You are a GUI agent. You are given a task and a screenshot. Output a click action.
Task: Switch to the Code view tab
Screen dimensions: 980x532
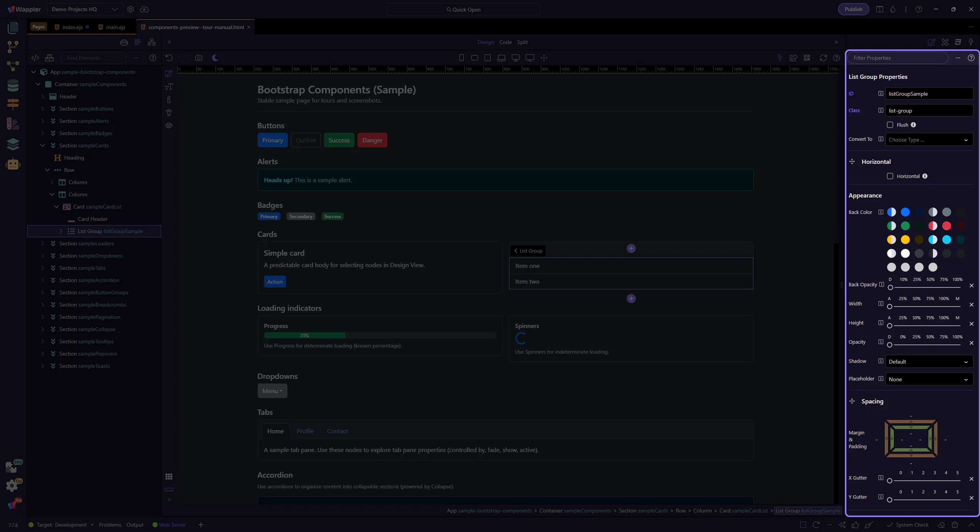(x=505, y=42)
